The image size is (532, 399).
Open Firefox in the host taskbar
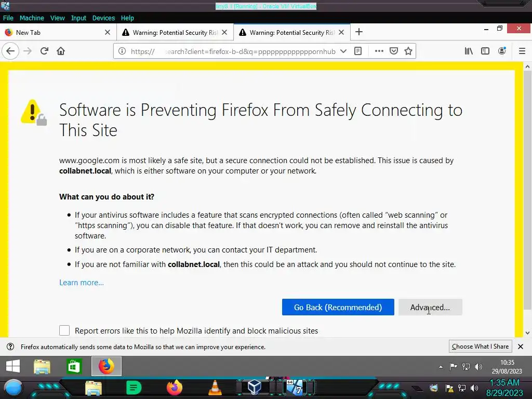[175, 388]
